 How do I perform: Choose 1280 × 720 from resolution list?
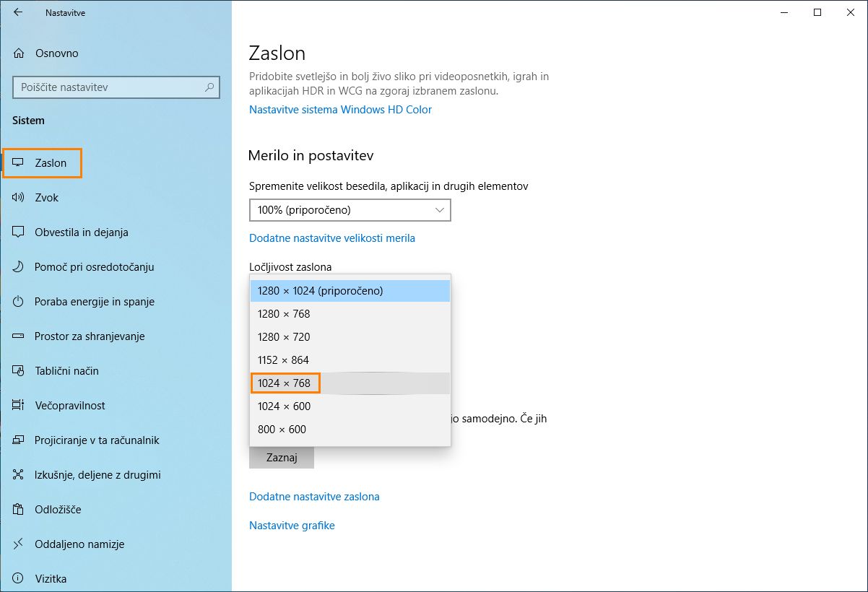[284, 337]
